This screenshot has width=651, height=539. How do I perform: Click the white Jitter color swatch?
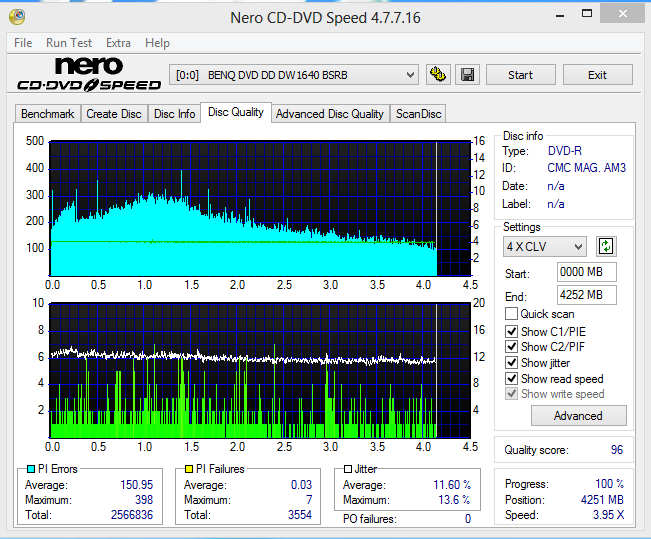pyautogui.click(x=348, y=469)
